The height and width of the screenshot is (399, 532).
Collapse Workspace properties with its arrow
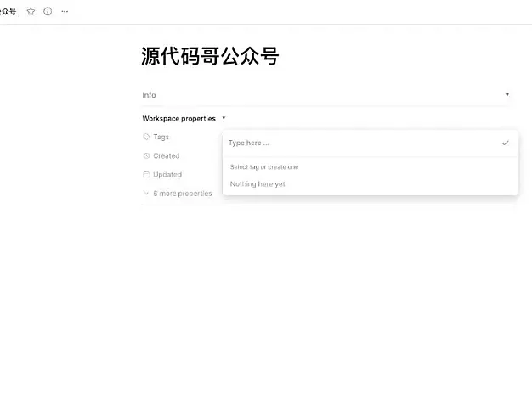pyautogui.click(x=224, y=118)
